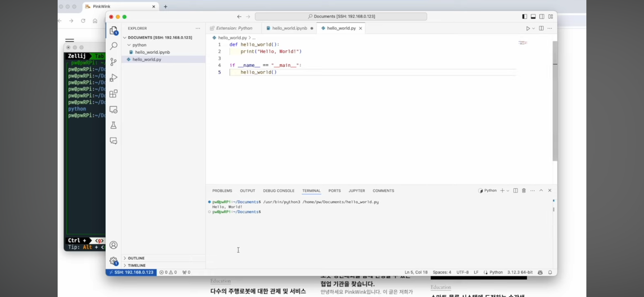Open the Remote Explorer view

(x=113, y=110)
